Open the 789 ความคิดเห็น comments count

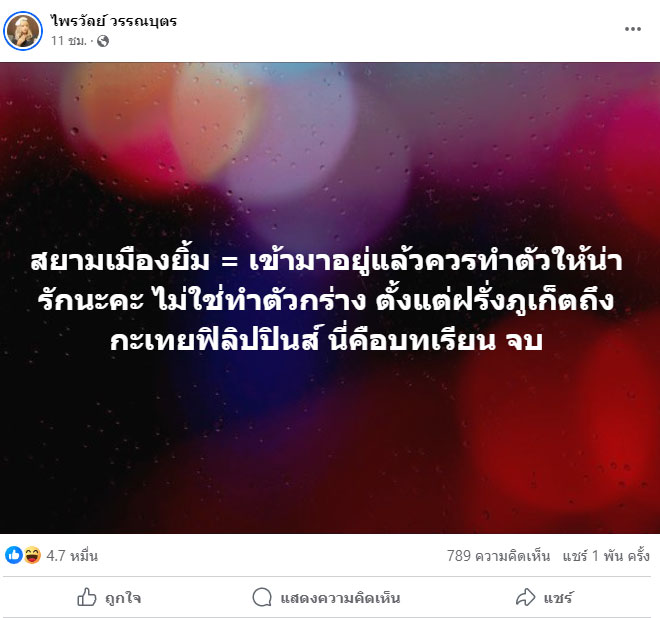pyautogui.click(x=498, y=556)
